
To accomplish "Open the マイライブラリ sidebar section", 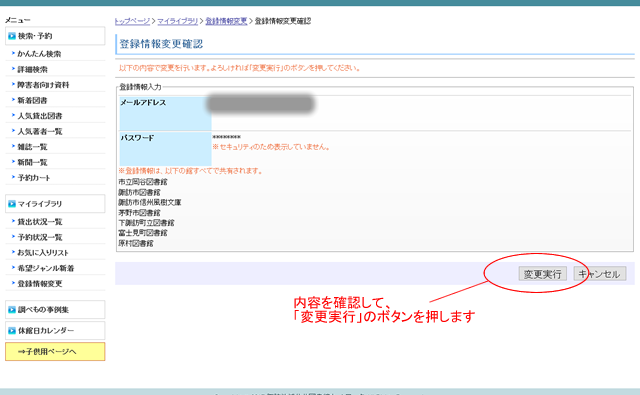I will [55, 204].
